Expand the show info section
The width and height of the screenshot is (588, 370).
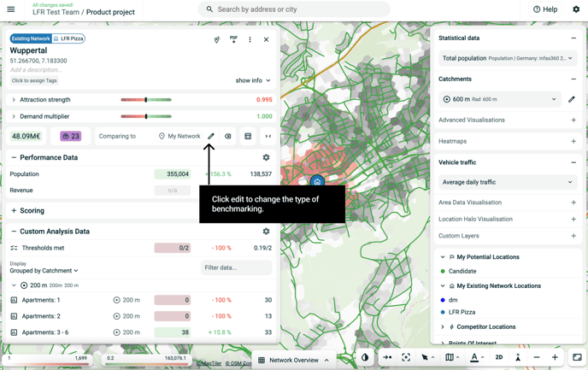(253, 80)
